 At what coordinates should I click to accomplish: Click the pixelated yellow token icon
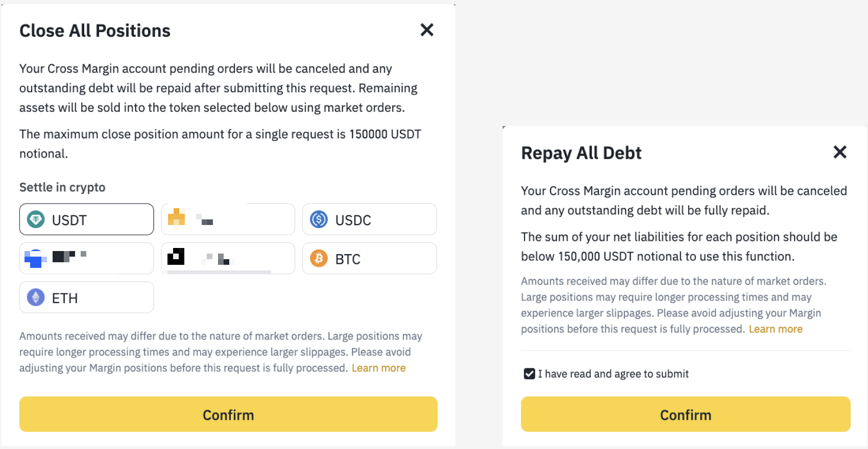177,217
